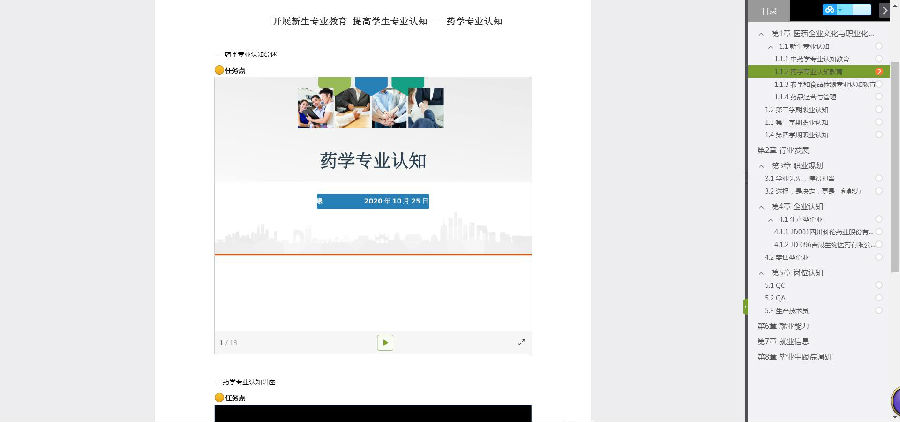Open section 4.1.1 in the outline
This screenshot has width=900, height=422.
pos(824,232)
